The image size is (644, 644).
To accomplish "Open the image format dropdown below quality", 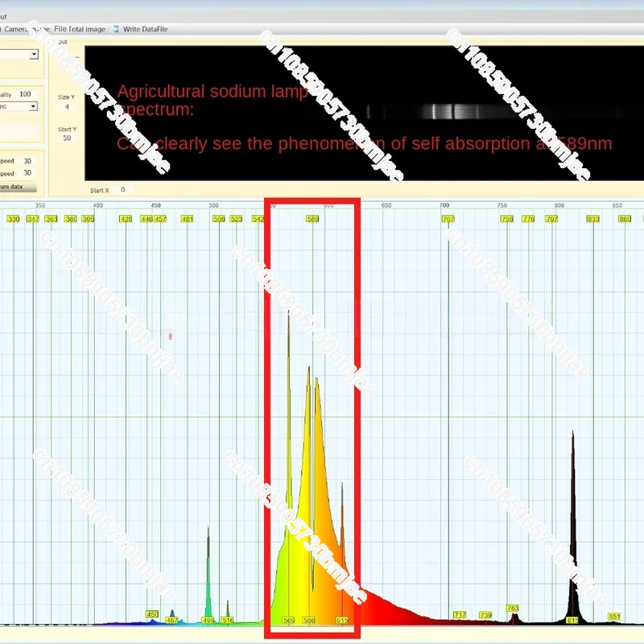I will [33, 106].
